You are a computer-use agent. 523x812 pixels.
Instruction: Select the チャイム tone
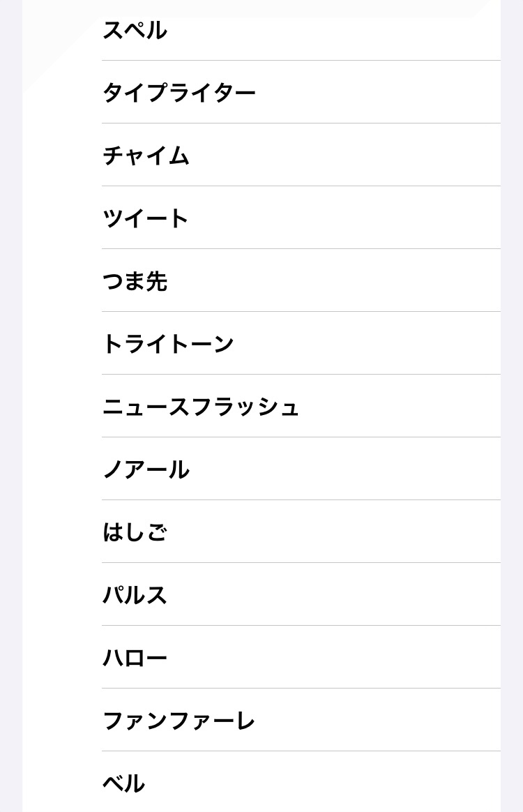point(146,156)
